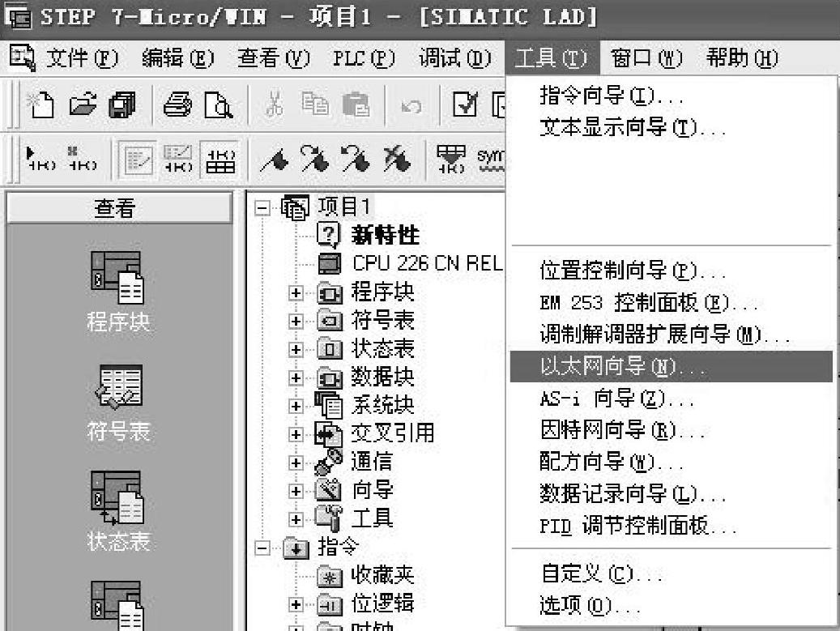Choose 调制解调器扩展向导(M) entry

pos(672,335)
